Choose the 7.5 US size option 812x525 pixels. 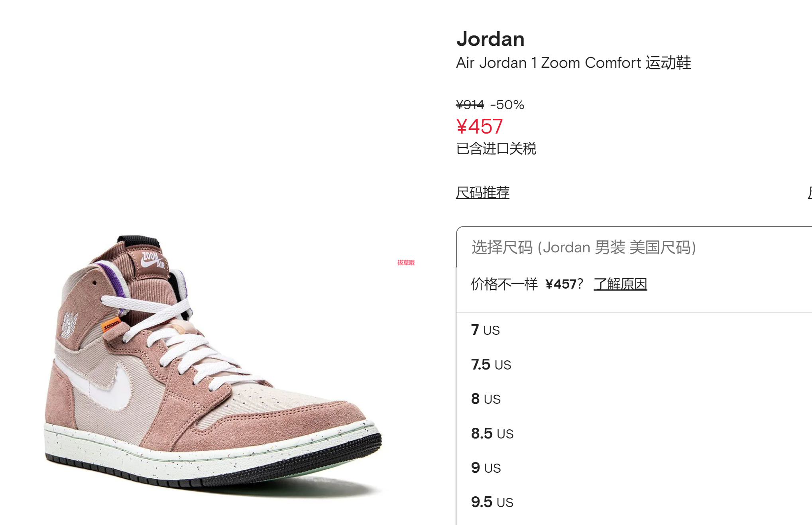tap(634, 364)
